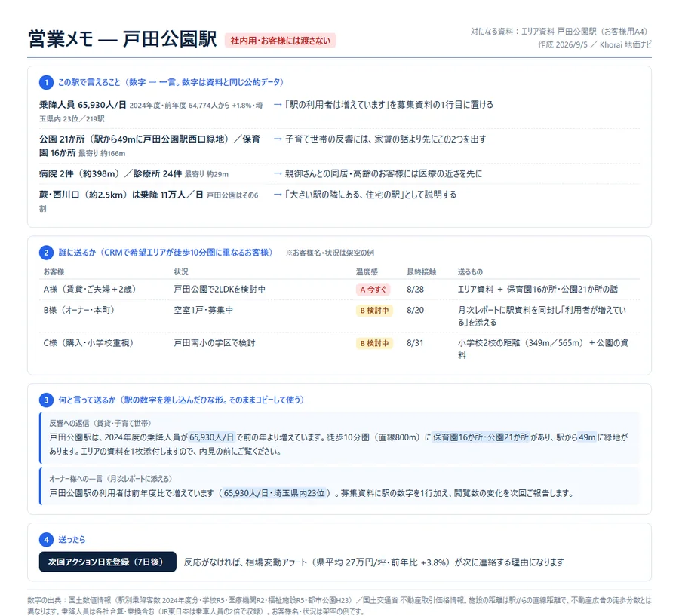Click template label 反響への返信（賃貸・子育て世帯）
Viewport: 679px width, 616px height.
[100, 423]
